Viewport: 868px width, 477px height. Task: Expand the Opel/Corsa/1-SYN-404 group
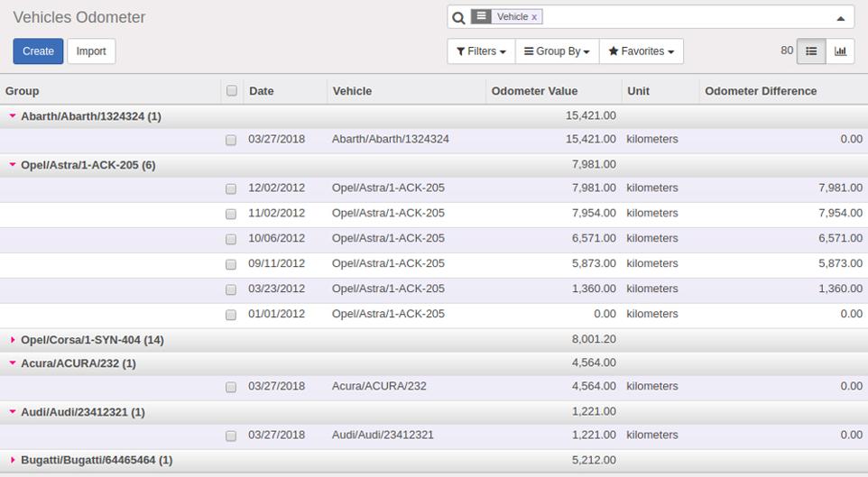[x=12, y=340]
